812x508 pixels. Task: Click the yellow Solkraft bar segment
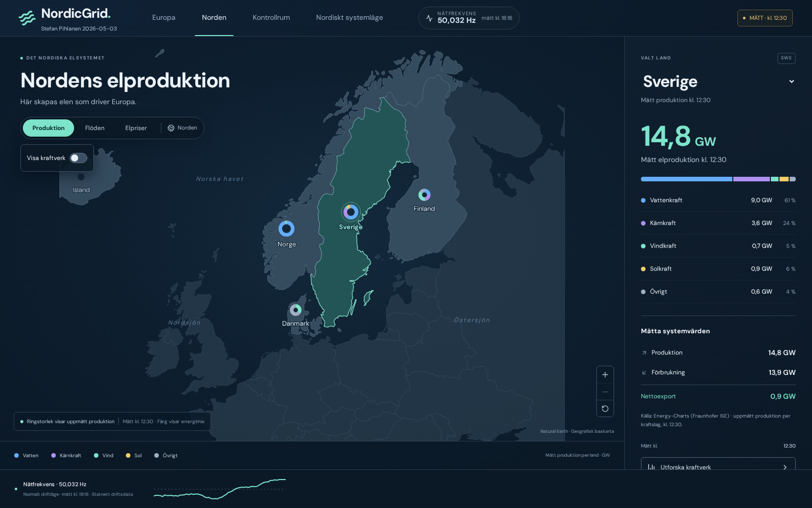[x=784, y=179]
